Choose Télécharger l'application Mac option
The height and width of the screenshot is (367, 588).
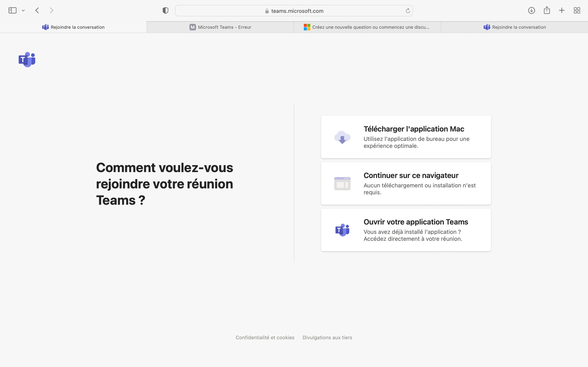pos(406,137)
